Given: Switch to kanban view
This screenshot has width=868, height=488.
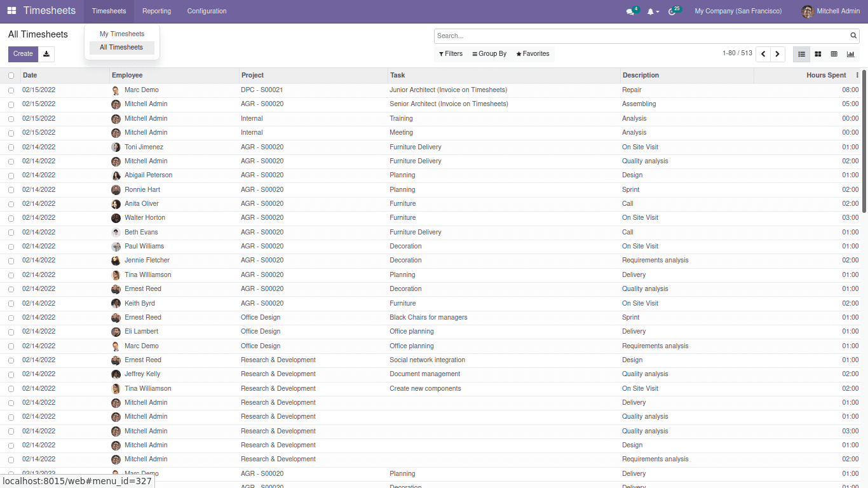Looking at the screenshot, I should point(818,54).
